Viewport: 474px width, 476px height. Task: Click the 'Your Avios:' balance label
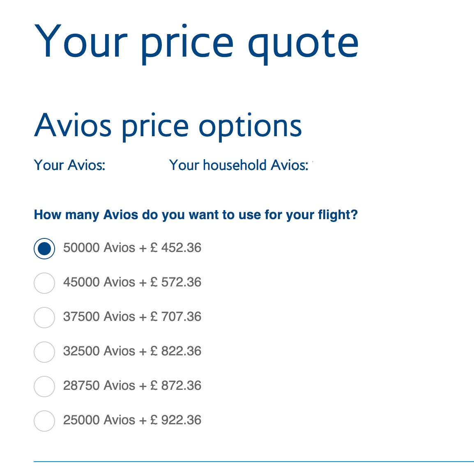pos(69,165)
